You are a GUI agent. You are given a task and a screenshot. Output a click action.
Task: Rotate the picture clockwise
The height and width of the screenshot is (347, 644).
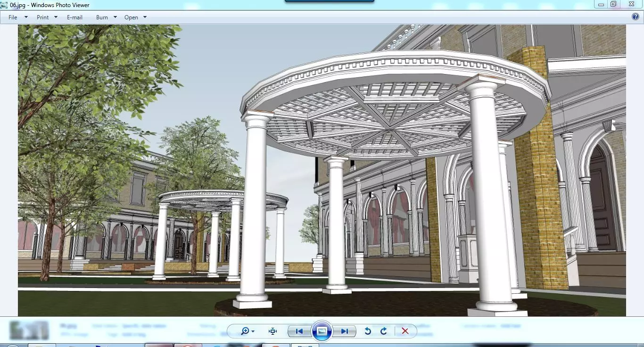tap(383, 331)
